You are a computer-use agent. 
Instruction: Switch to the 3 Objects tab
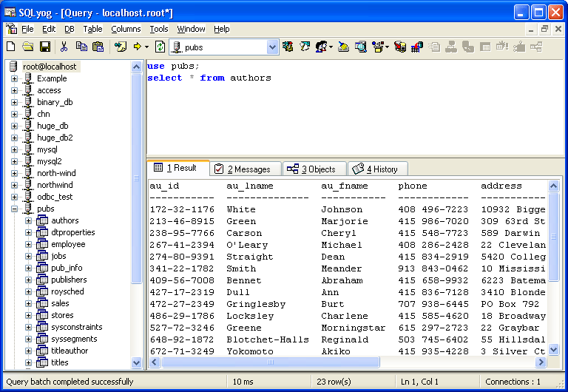[x=314, y=169]
